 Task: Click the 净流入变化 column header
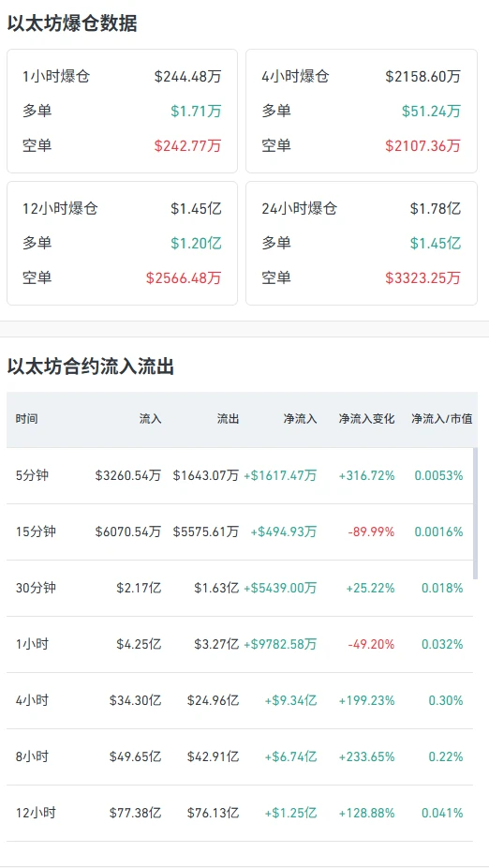[x=367, y=419]
